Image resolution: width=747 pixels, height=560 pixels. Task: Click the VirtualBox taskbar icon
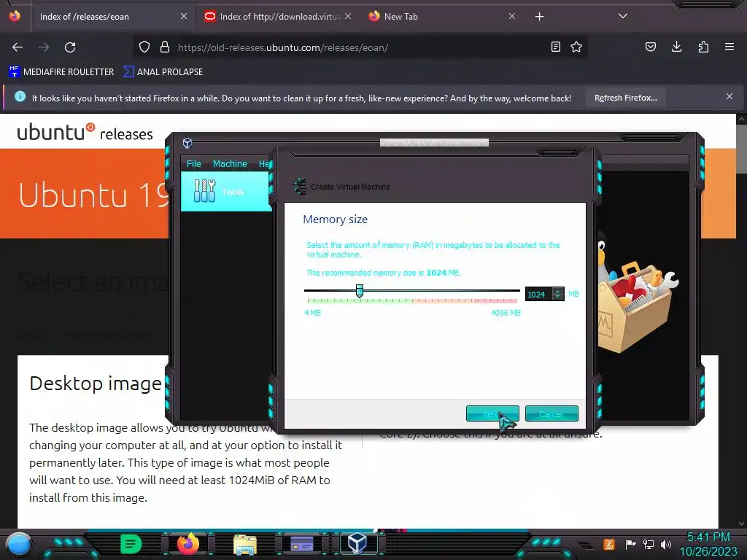357,544
